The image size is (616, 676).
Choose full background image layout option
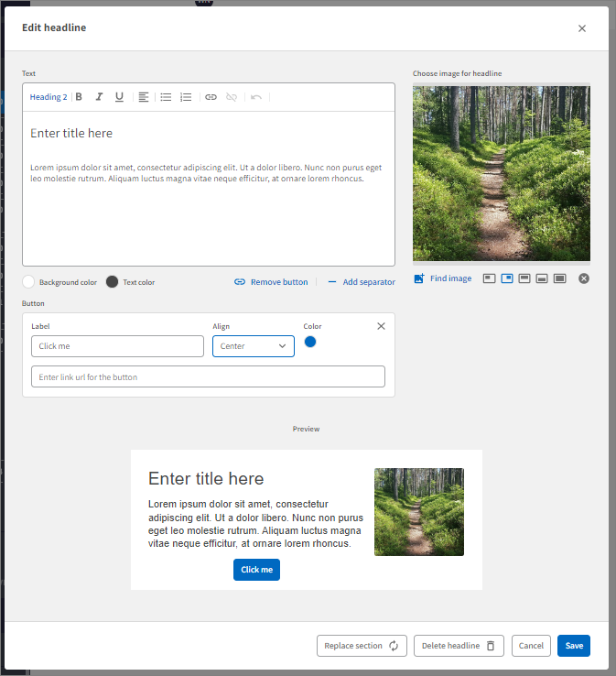pos(560,278)
